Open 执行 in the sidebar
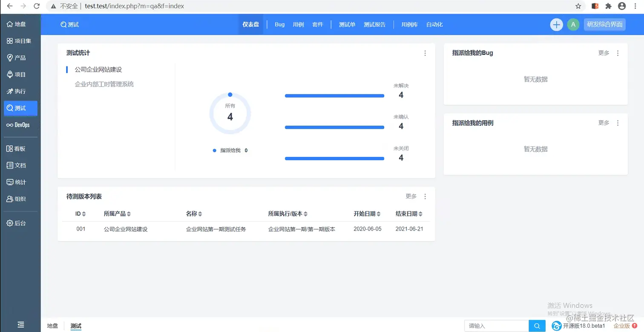This screenshot has height=332, width=644. coord(20,91)
